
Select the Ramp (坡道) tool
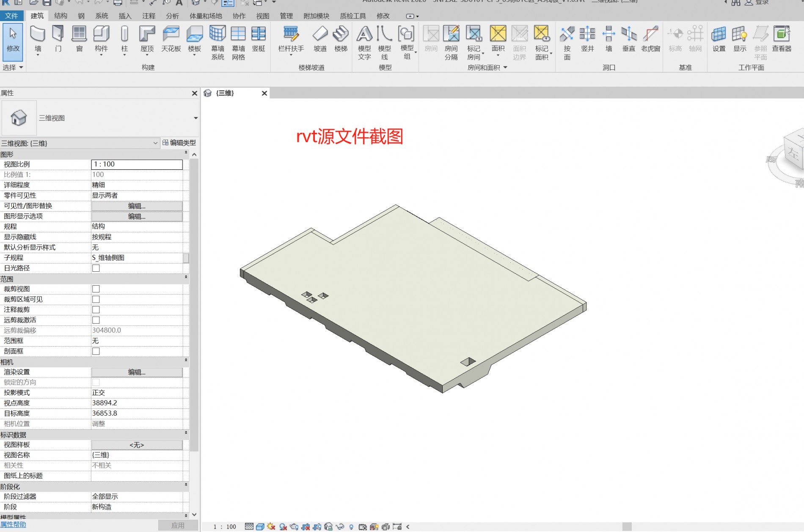(x=320, y=39)
